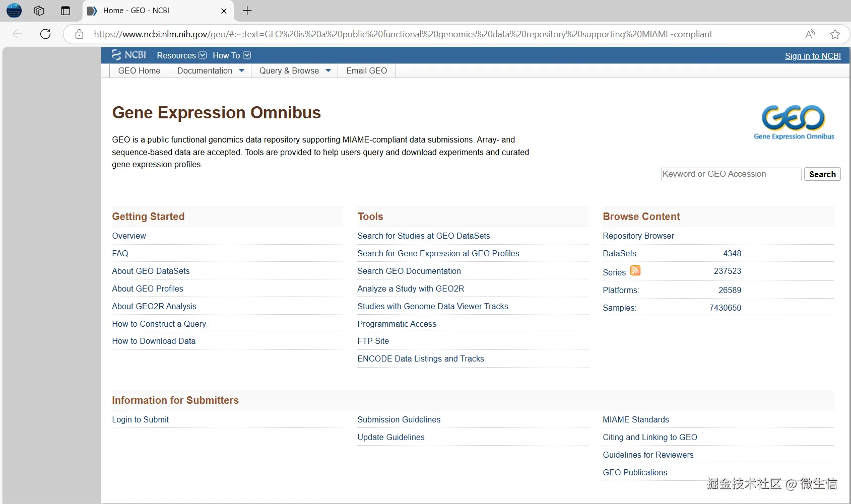The image size is (851, 504).
Task: Open a new browser tab
Action: pos(247,11)
